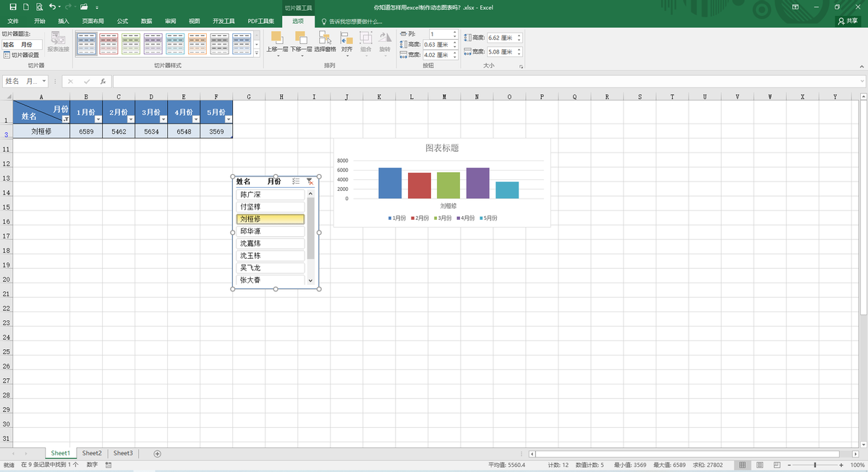
Task: Switch to the 数据 ribbon tab
Action: (146, 21)
